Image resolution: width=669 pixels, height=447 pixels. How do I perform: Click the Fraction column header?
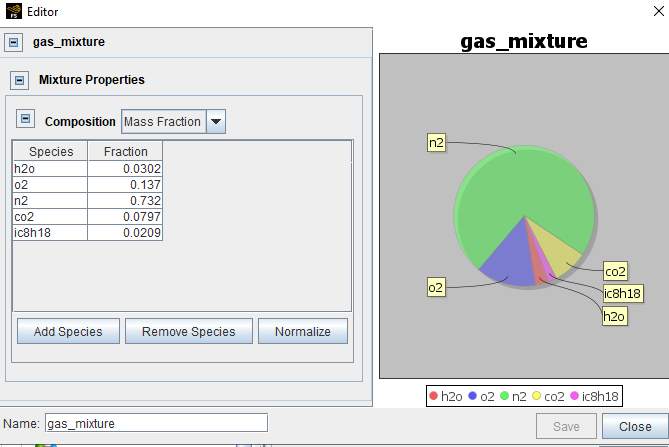click(x=125, y=151)
